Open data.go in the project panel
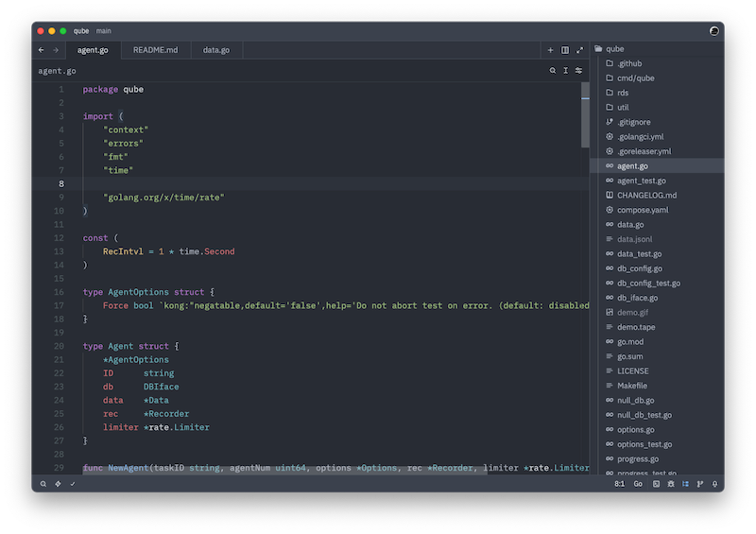Screen dimensions: 756x534 tap(657, 224)
